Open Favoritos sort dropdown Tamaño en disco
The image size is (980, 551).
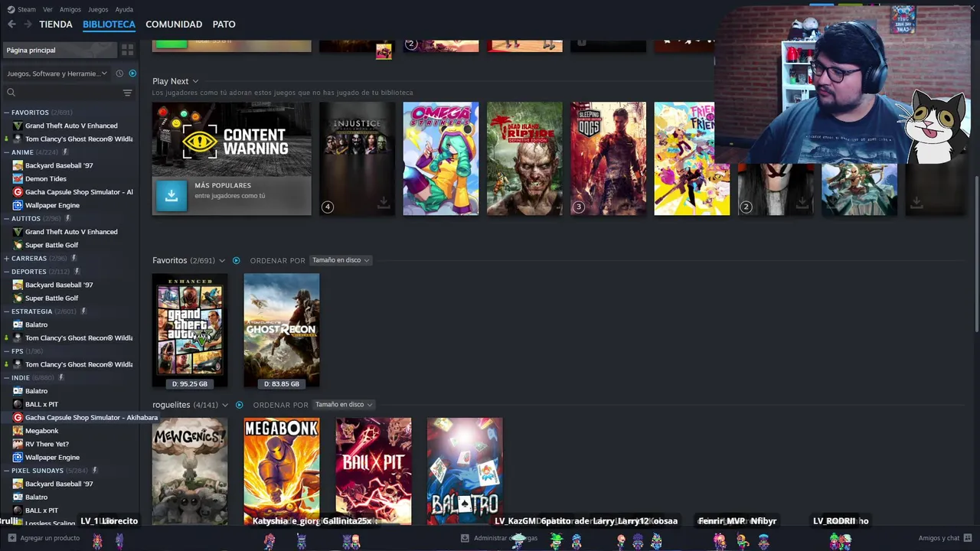(x=341, y=260)
